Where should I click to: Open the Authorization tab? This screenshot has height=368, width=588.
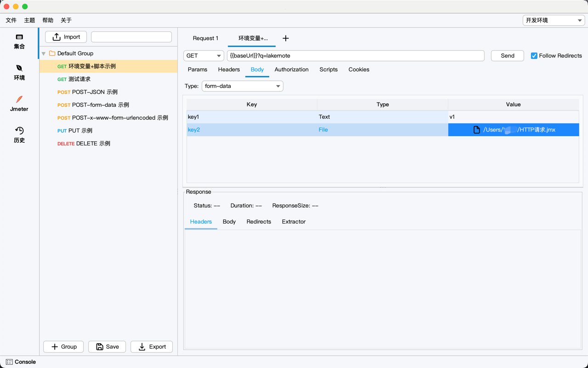click(x=292, y=69)
